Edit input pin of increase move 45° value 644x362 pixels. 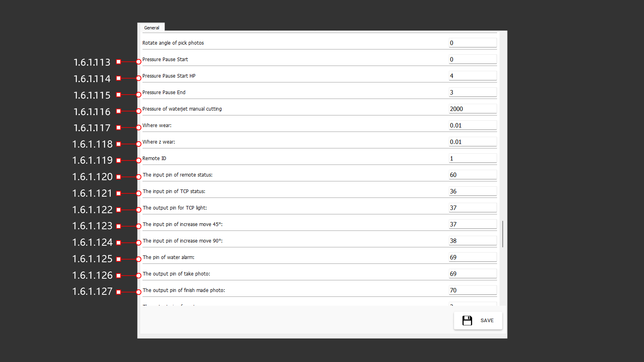(x=473, y=224)
